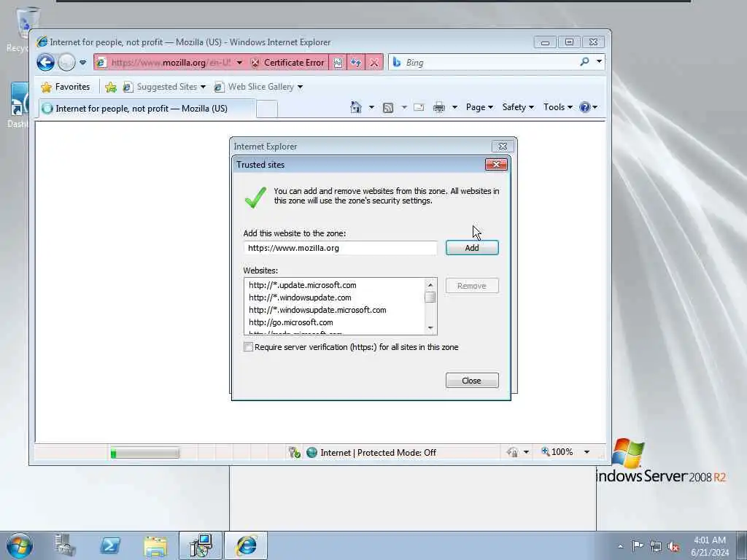Open the Favorites star button
Screen dimensions: 747x560
(x=66, y=87)
